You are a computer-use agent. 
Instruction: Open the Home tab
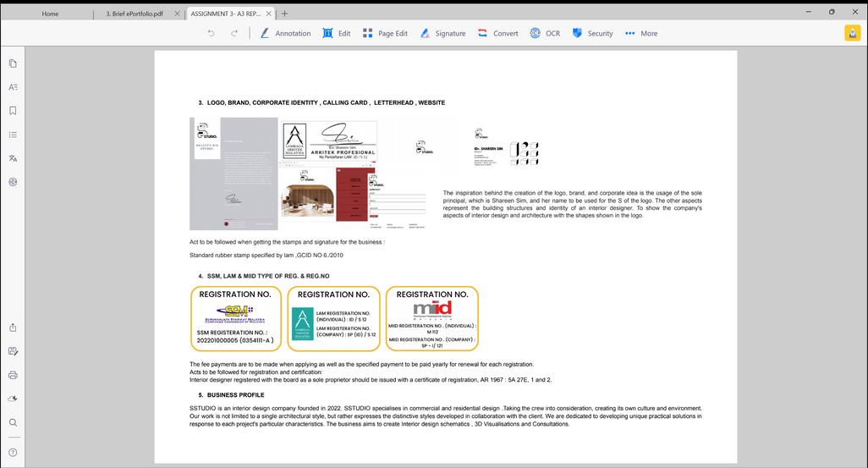click(50, 14)
